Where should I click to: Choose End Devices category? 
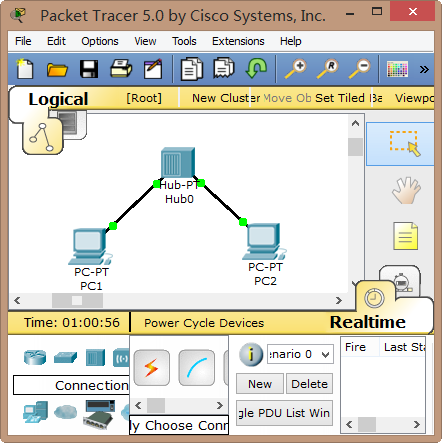click(35, 412)
